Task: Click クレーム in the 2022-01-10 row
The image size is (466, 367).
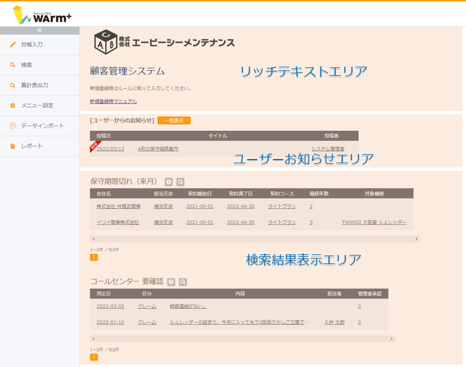Action: tap(147, 322)
